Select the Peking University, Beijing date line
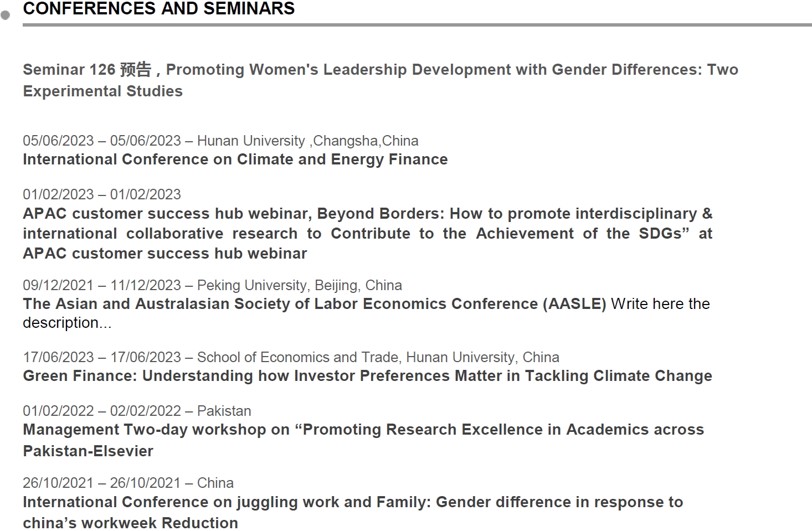The height and width of the screenshot is (531, 812). [x=212, y=285]
